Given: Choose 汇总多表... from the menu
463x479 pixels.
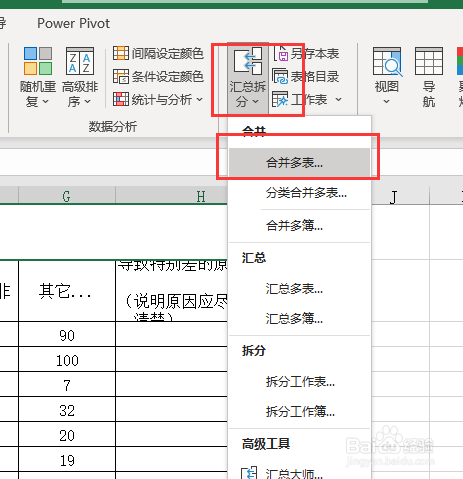Looking at the screenshot, I should [299, 289].
